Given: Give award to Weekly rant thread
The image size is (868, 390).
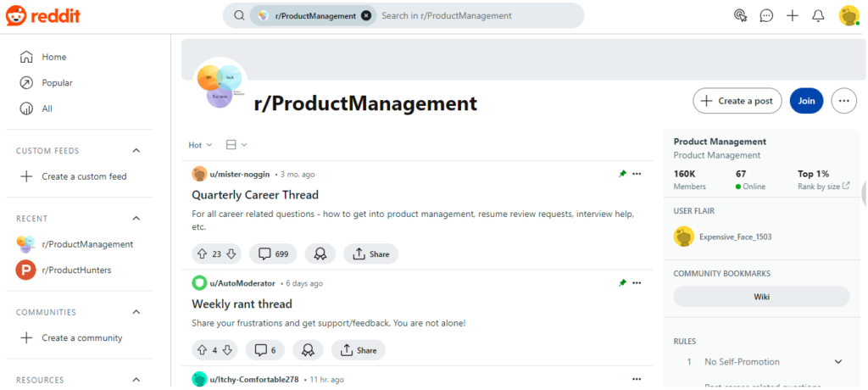Looking at the screenshot, I should click(308, 350).
